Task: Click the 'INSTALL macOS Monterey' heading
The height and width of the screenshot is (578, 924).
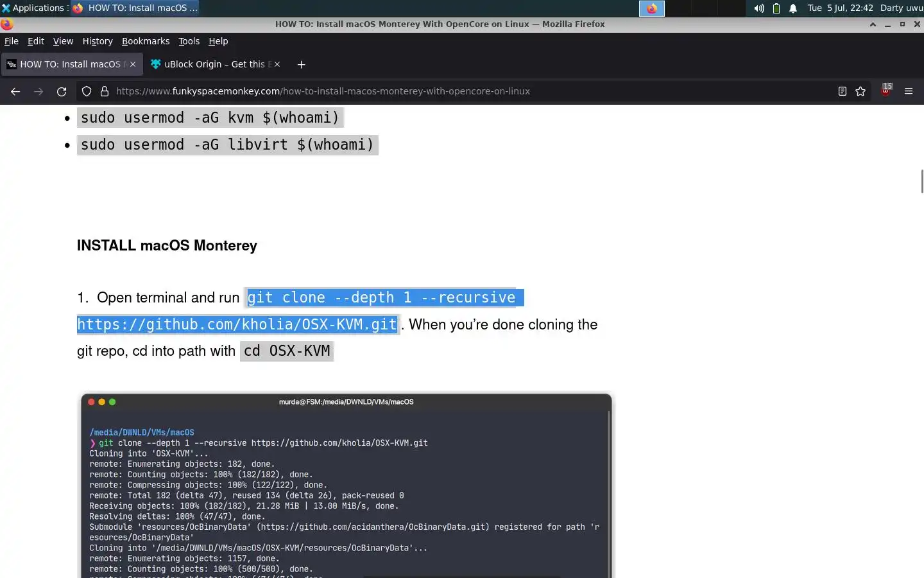Action: point(167,245)
